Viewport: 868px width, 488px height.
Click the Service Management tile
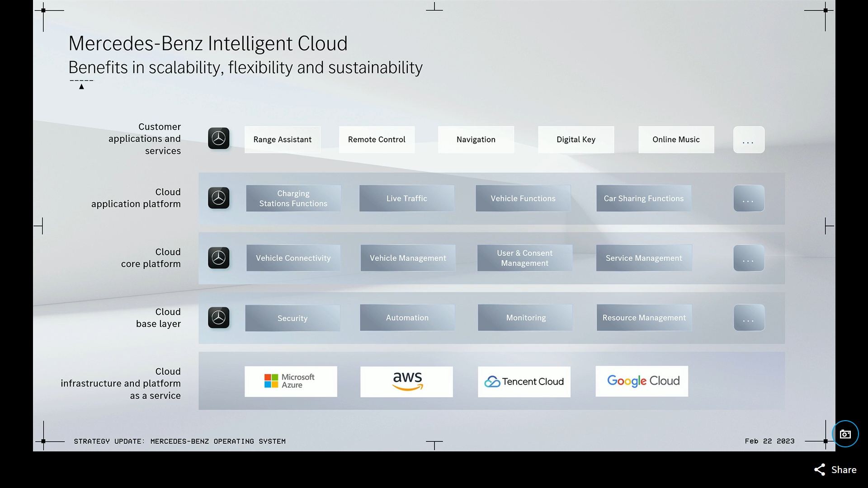click(644, 258)
